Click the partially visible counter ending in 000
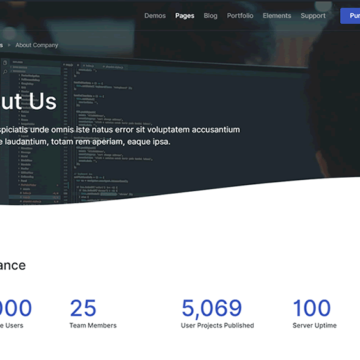360x360 pixels. point(16,308)
